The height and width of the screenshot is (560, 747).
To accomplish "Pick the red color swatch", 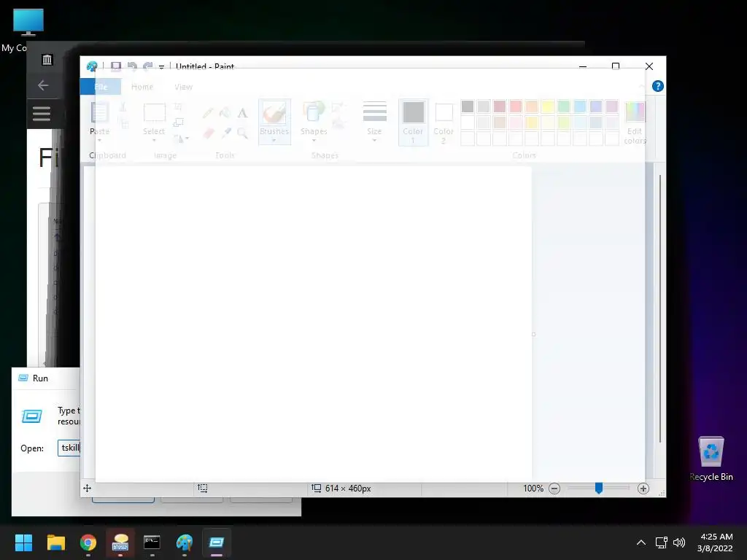I will click(516, 106).
